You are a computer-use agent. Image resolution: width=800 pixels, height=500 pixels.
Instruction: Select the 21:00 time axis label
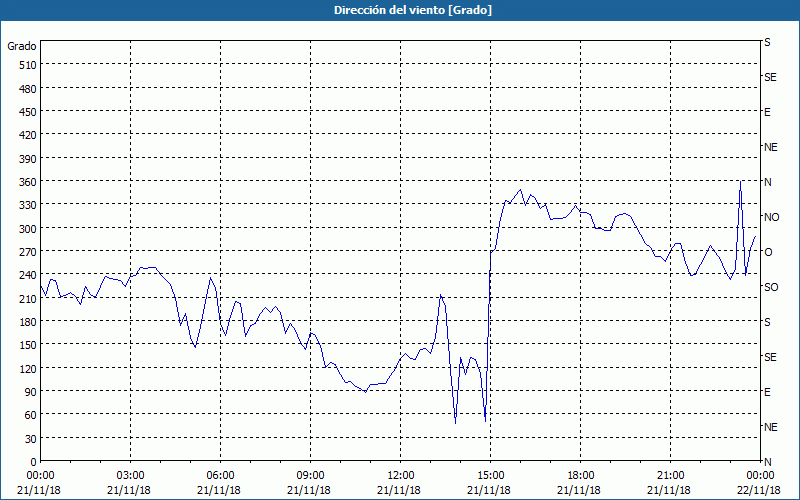[x=670, y=476]
